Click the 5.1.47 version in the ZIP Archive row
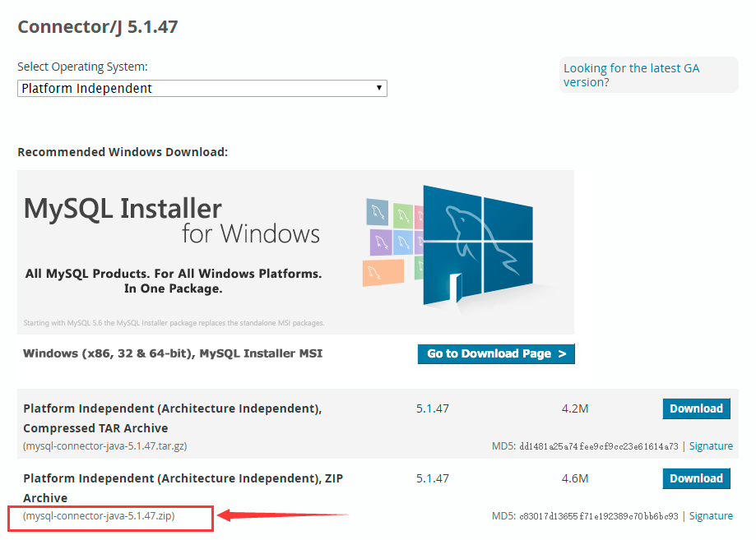Screen dimensions: 756x540 (x=433, y=479)
